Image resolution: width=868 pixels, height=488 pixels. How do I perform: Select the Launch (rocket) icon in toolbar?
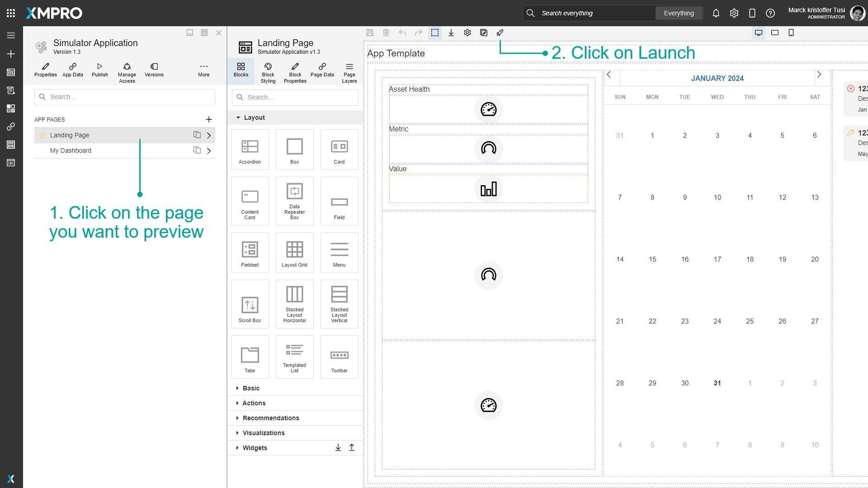[x=500, y=32]
